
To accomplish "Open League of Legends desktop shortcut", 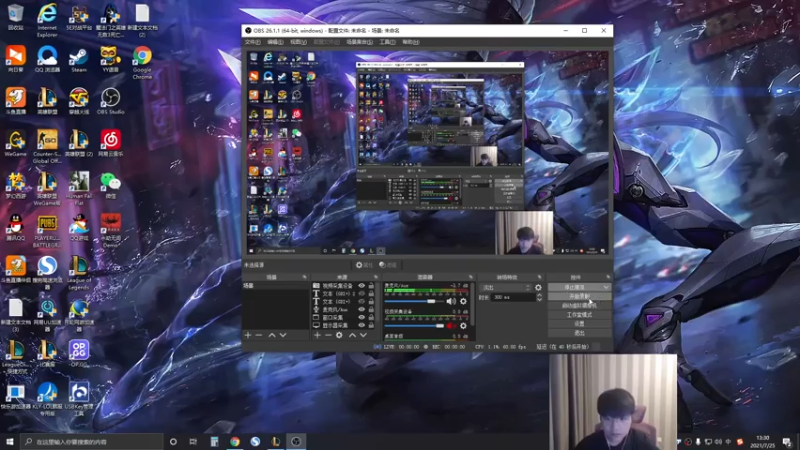I will pyautogui.click(x=79, y=272).
